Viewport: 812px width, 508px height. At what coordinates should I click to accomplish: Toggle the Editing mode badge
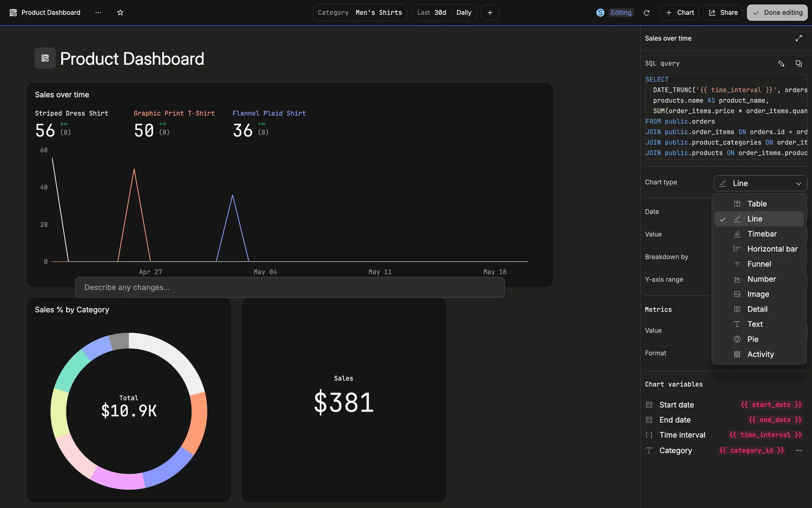pos(620,13)
